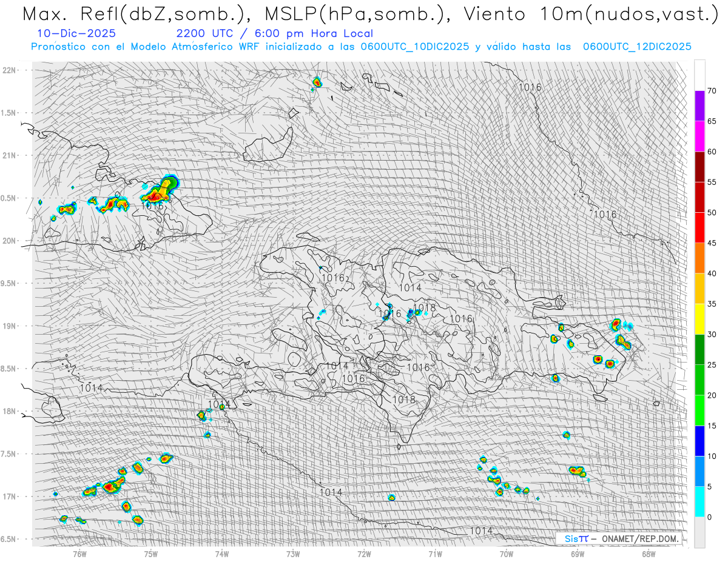The width and height of the screenshot is (728, 562).
Task: Click the '20N' latitude label
Action: [10, 241]
